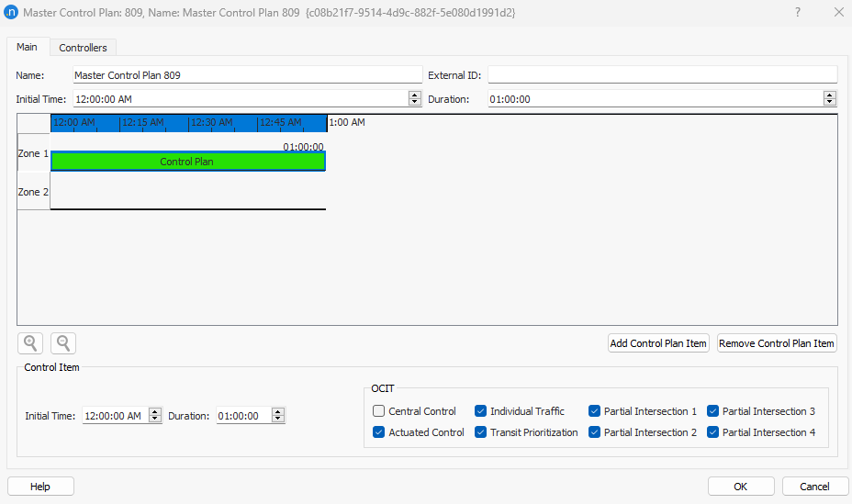The image size is (852, 504).
Task: Uncheck Partial Intersection 3
Action: click(x=712, y=411)
